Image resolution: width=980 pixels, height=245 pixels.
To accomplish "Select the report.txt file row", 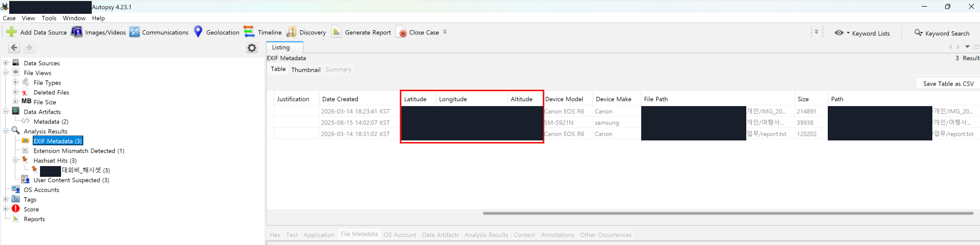I will 623,134.
